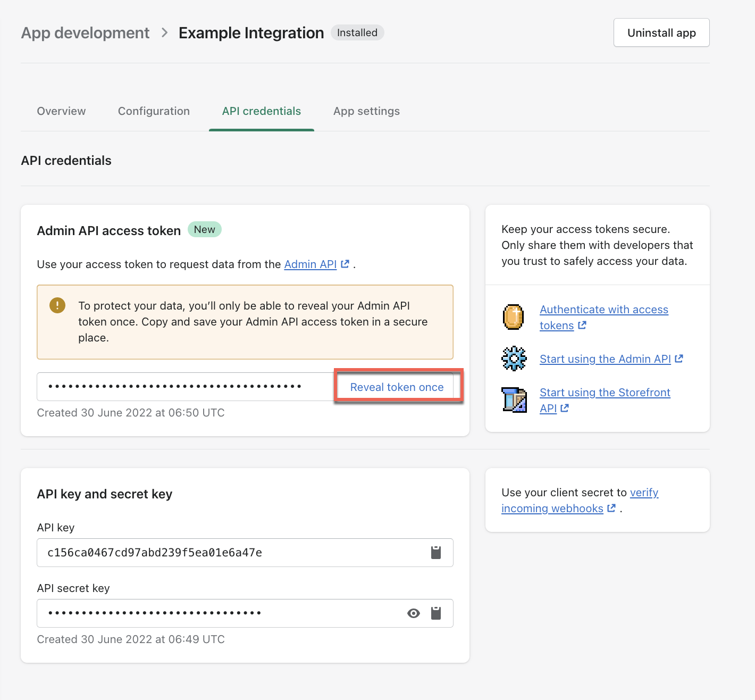Select the API credentials tab
Viewport: 755px width, 700px height.
[x=262, y=111]
